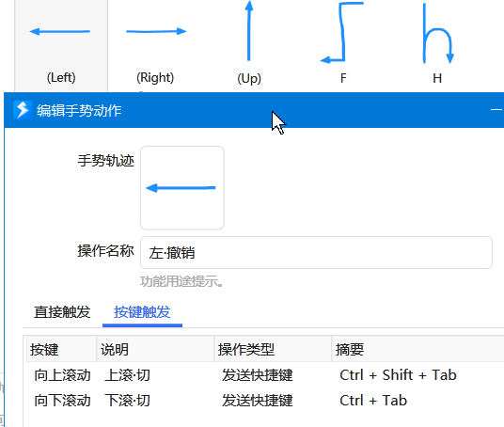Minimize the 编辑手势动作 dialog
The height and width of the screenshot is (427, 504).
[496, 110]
